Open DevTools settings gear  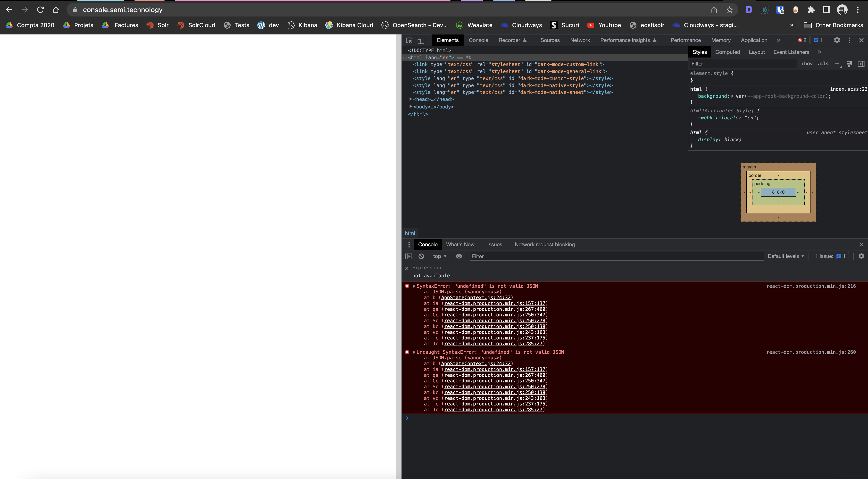pyautogui.click(x=837, y=40)
